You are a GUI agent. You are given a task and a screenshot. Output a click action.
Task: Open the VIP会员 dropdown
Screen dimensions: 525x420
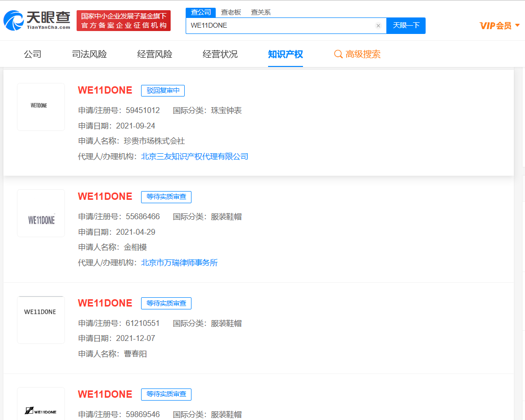(x=500, y=26)
